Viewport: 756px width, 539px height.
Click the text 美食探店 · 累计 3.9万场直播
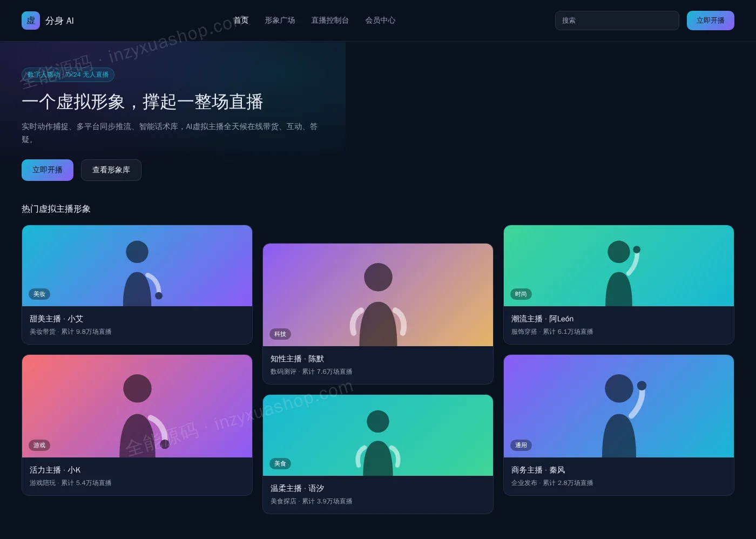(312, 501)
